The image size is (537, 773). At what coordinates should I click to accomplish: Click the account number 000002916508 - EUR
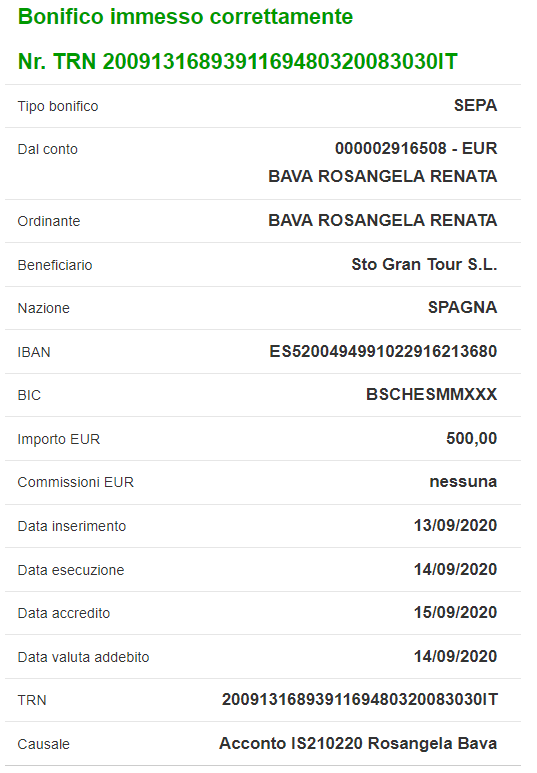tap(416, 148)
